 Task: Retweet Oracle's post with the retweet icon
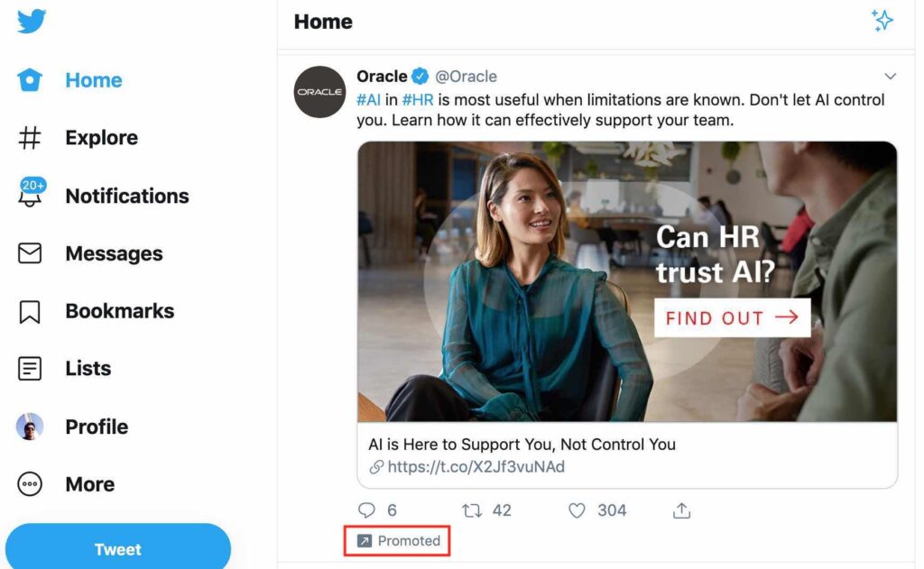point(470,510)
